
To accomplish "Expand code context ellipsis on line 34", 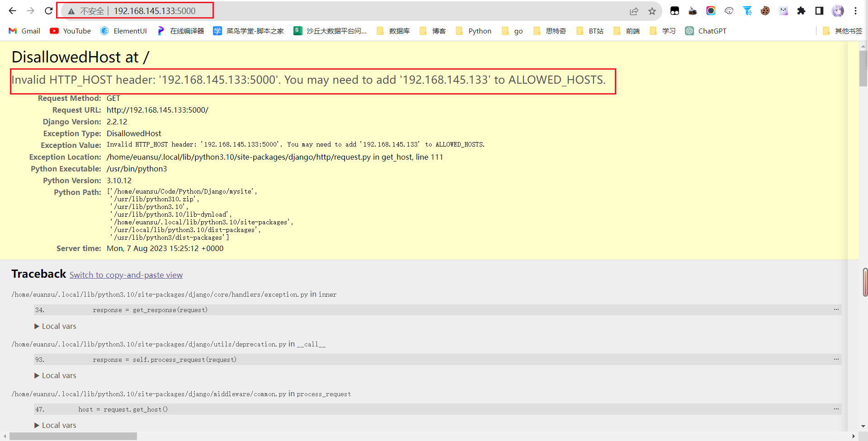I will click(x=836, y=310).
